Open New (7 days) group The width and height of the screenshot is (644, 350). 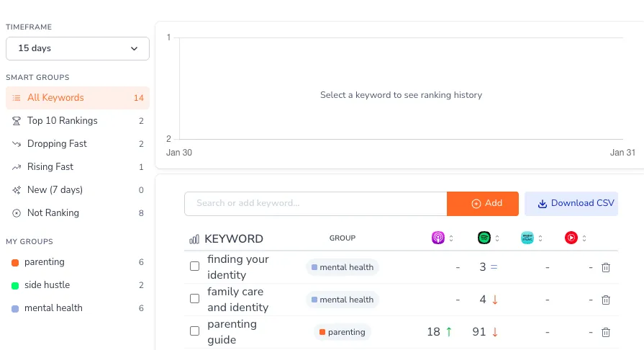(x=78, y=190)
